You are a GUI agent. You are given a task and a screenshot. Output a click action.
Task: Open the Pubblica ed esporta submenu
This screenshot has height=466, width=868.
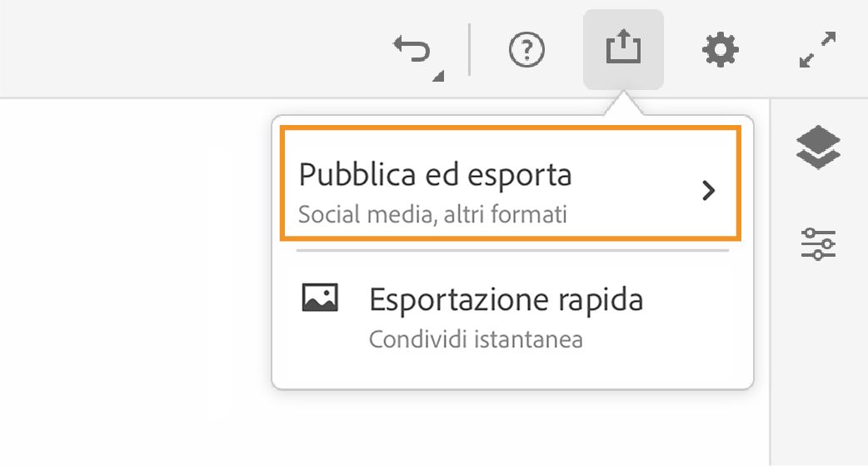(x=510, y=183)
